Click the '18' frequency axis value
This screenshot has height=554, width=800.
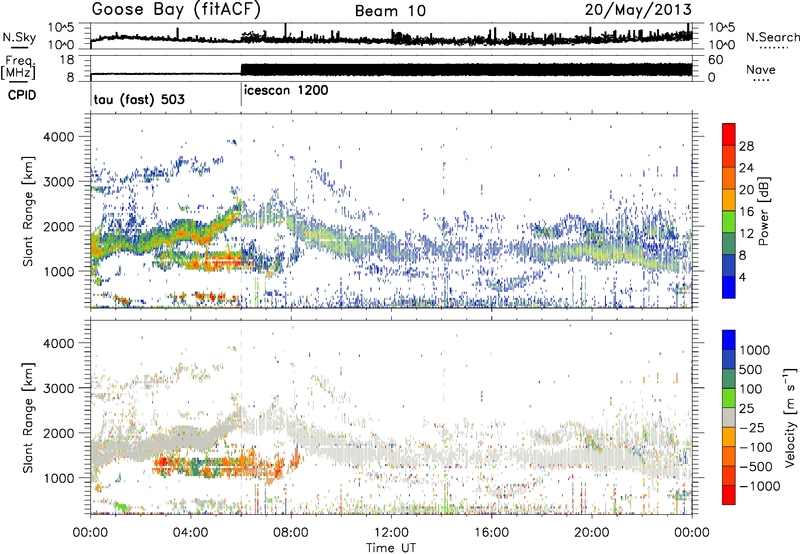(66, 60)
